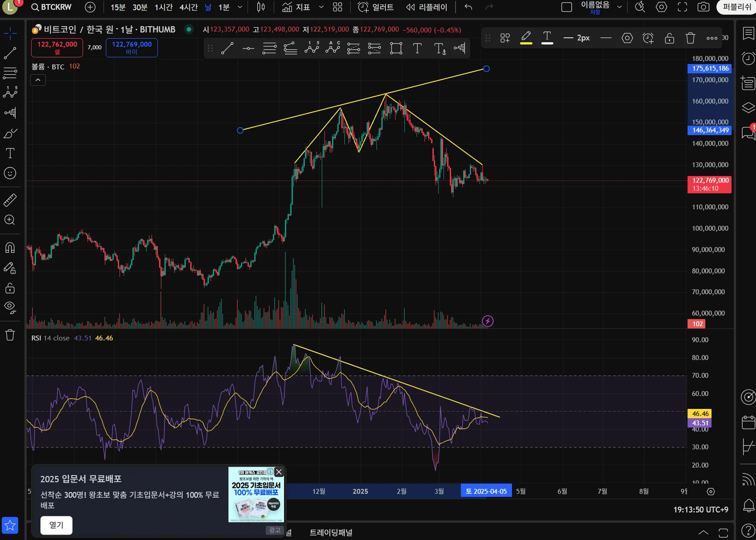This screenshot has height=540, width=756.
Task: Activate the zoom in tool
Action: pos(10,220)
